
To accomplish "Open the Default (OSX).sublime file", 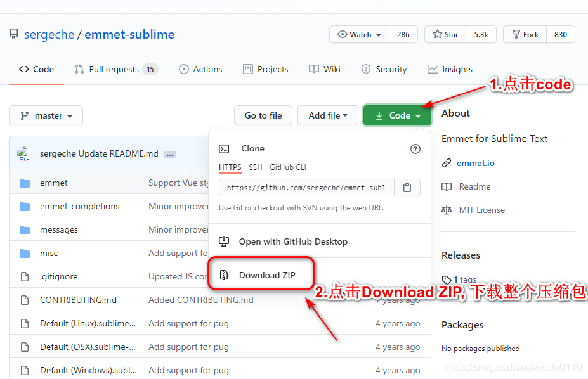I will (x=88, y=347).
